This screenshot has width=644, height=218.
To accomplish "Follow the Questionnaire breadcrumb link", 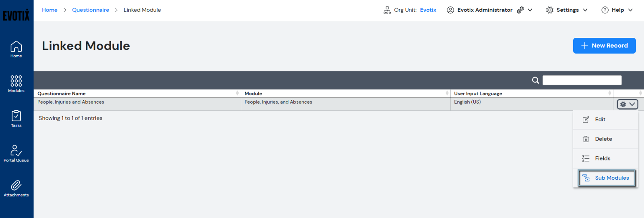I will point(91,10).
